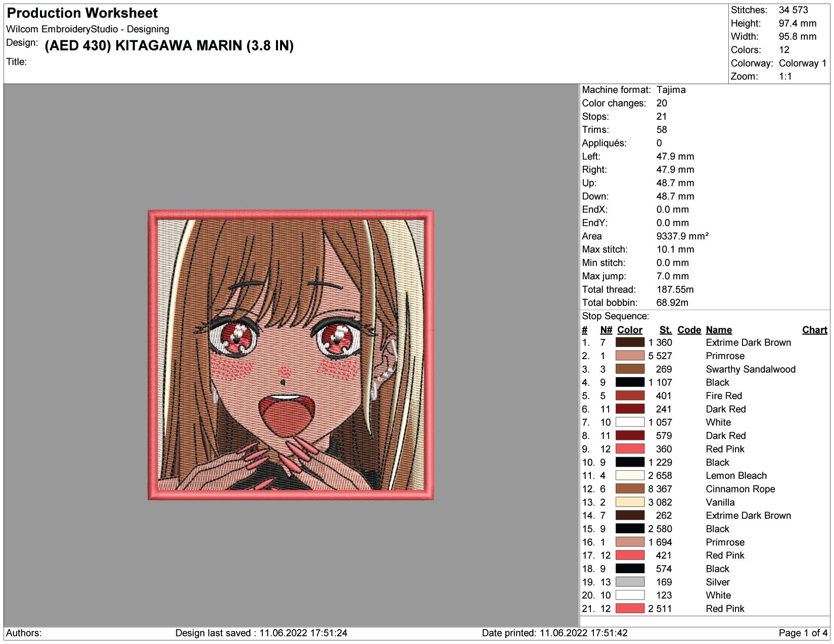The height and width of the screenshot is (644, 834).
Task: Click the Stitches count value 34 573
Action: (793, 10)
